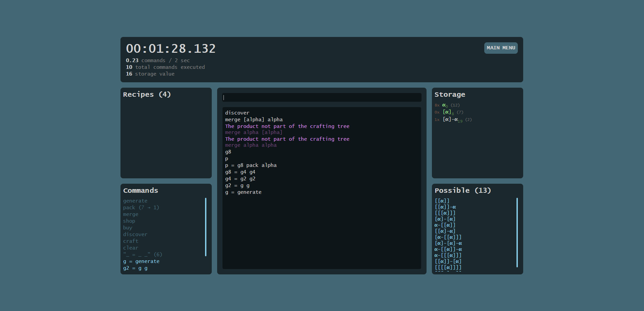This screenshot has width=644, height=311.
Task: Select the first possible item [[α]]
Action: (x=442, y=201)
